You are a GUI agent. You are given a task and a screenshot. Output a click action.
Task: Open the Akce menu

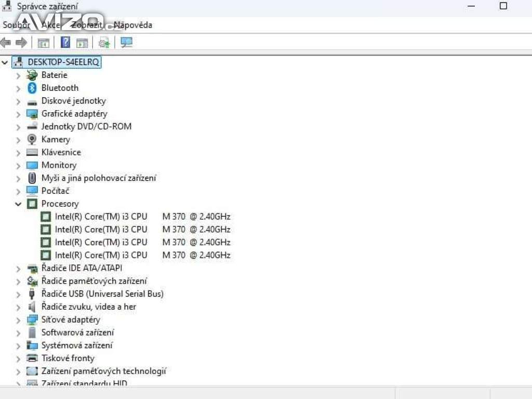(x=50, y=25)
